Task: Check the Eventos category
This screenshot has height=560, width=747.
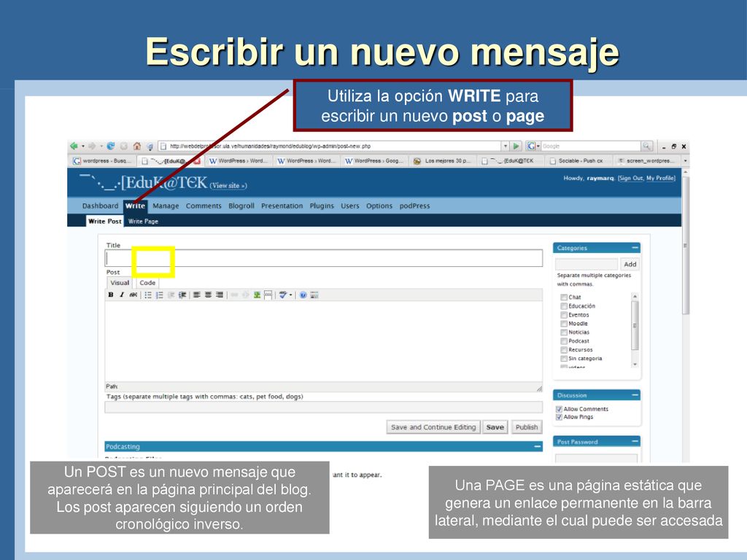Action: [564, 315]
